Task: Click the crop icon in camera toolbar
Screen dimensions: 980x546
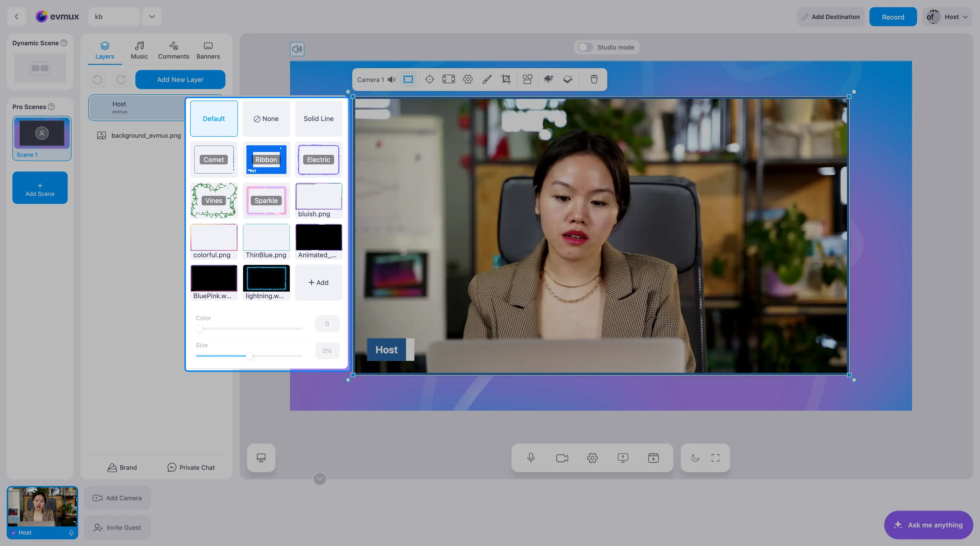Action: (506, 80)
